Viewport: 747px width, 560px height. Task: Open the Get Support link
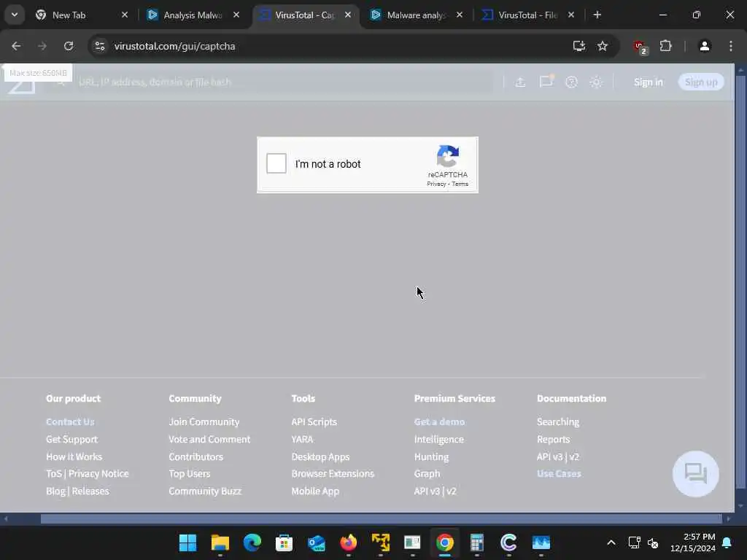point(72,439)
